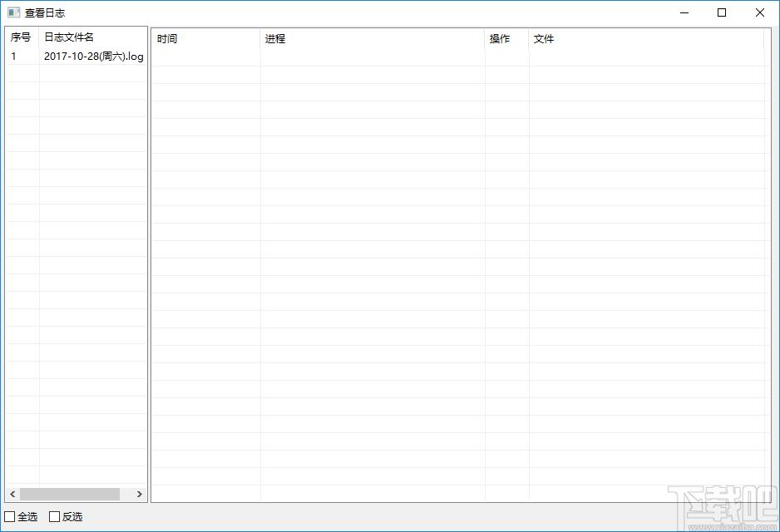Click the app icon in title bar
780x532 pixels.
[13, 12]
